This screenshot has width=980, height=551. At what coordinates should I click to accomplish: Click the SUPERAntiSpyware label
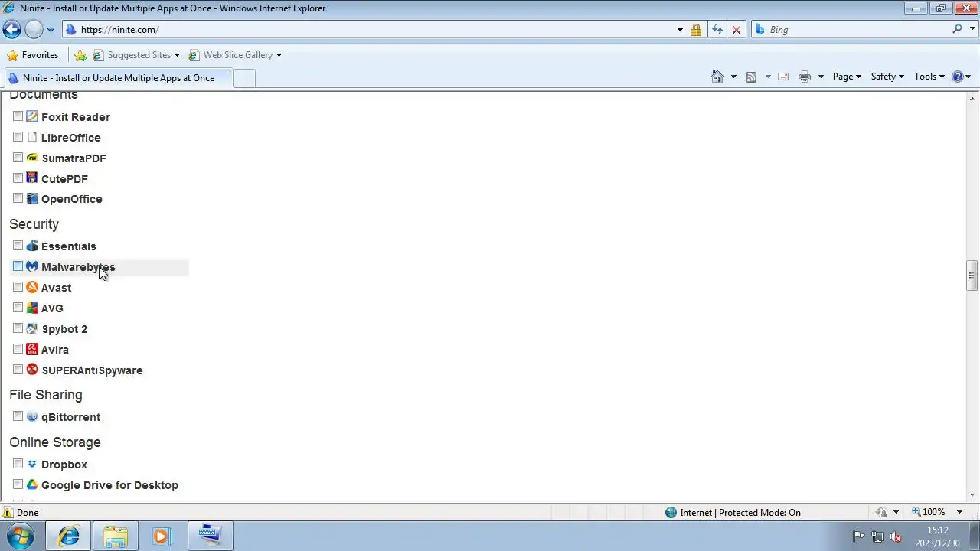[x=92, y=370]
